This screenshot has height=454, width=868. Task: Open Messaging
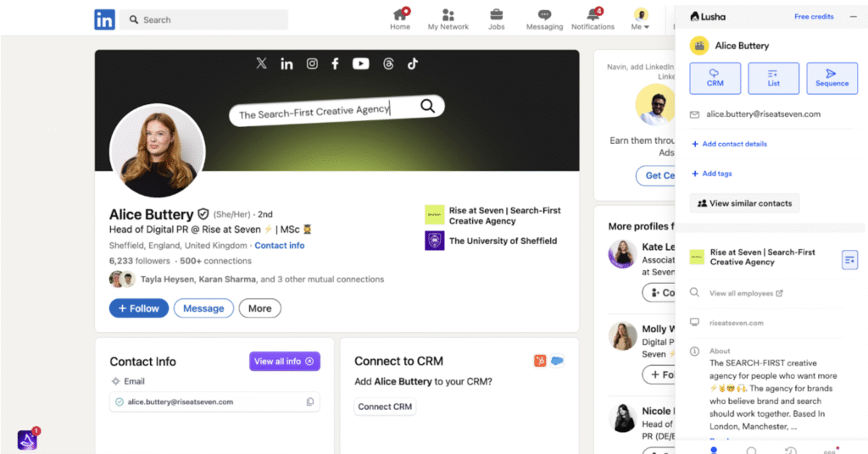545,19
